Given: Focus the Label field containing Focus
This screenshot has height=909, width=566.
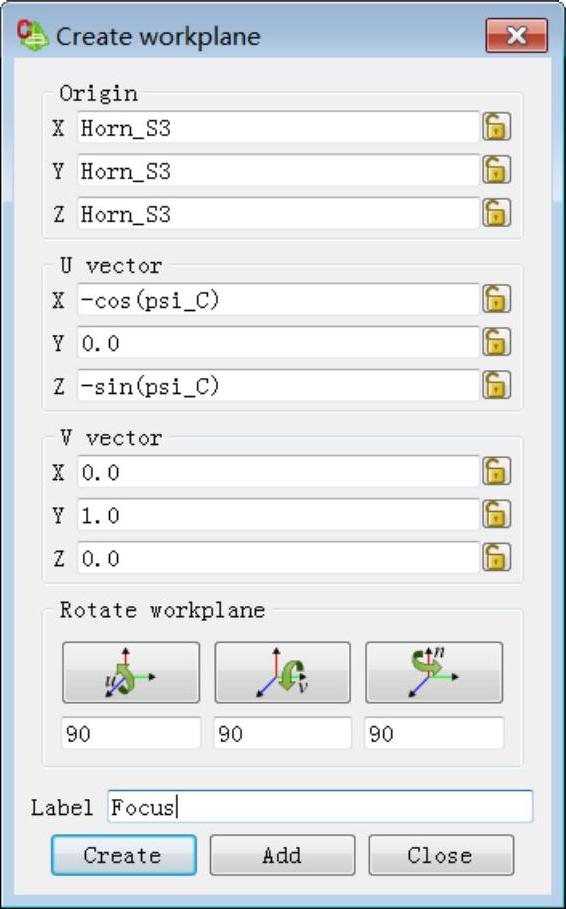Looking at the screenshot, I should pos(320,806).
